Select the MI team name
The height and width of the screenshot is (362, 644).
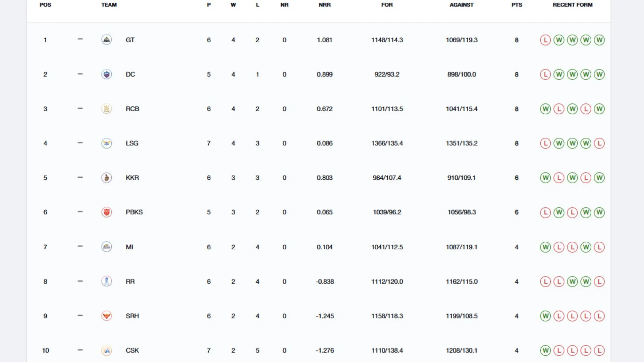(x=129, y=247)
